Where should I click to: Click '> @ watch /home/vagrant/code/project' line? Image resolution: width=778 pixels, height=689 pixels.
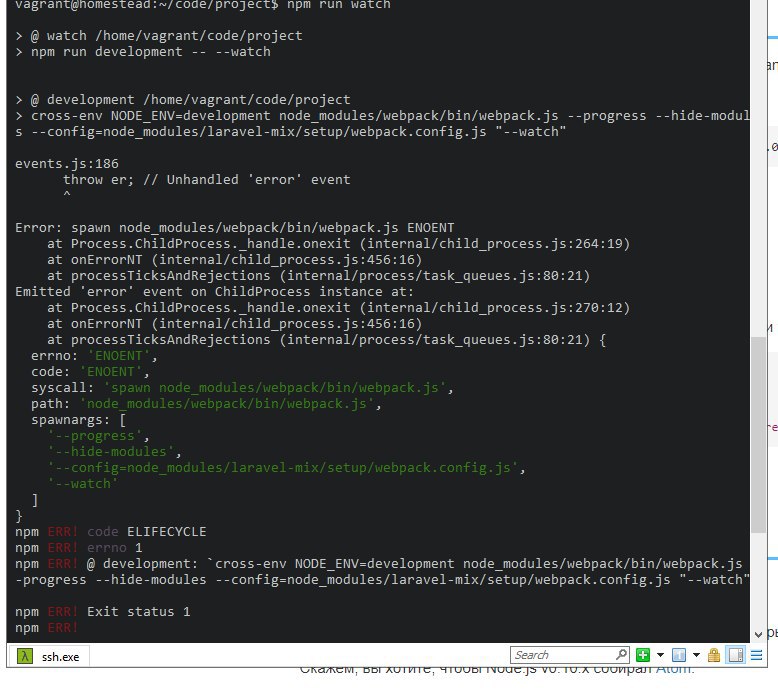[x=159, y=36]
